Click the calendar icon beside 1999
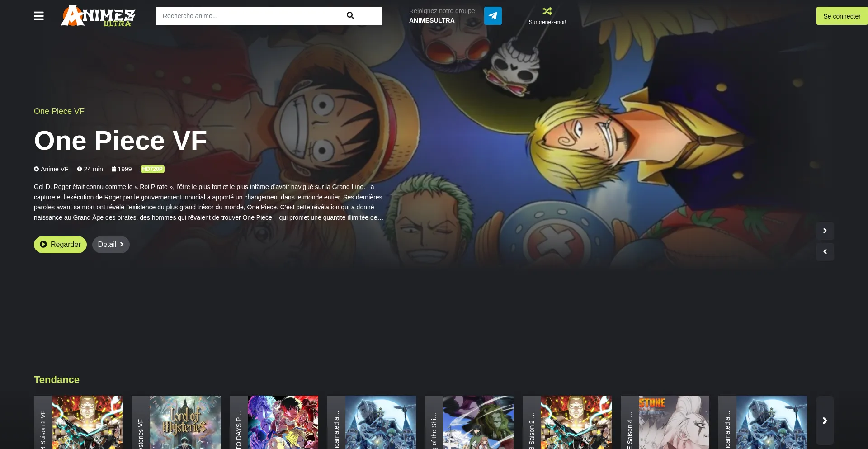Viewport: 868px width, 449px height. pos(114,169)
